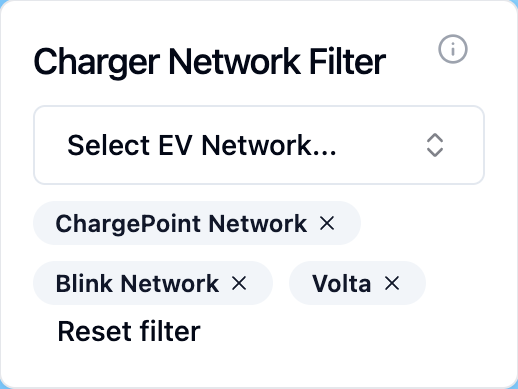The image size is (518, 389).
Task: Click the 'Select EV Network...' placeholder text
Action: coord(202,145)
